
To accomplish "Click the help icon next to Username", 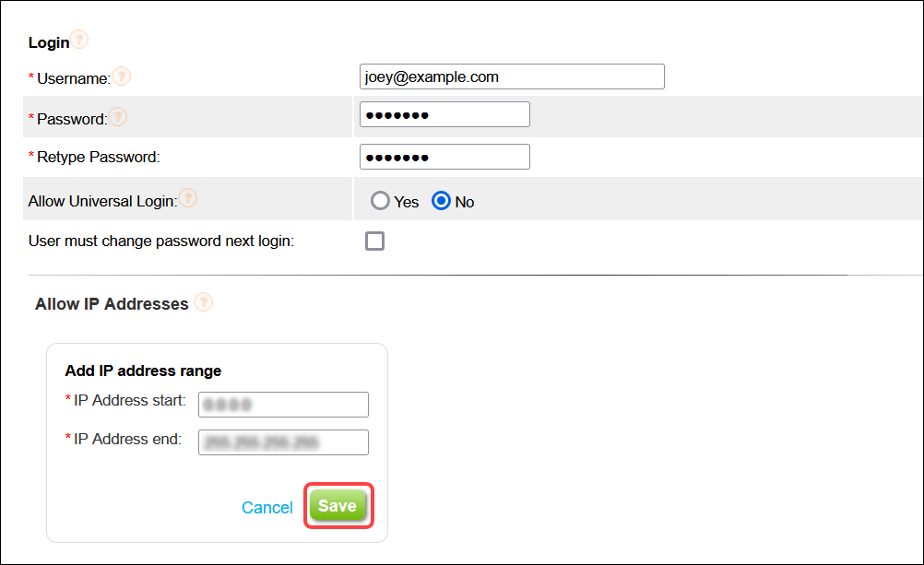I will [122, 77].
